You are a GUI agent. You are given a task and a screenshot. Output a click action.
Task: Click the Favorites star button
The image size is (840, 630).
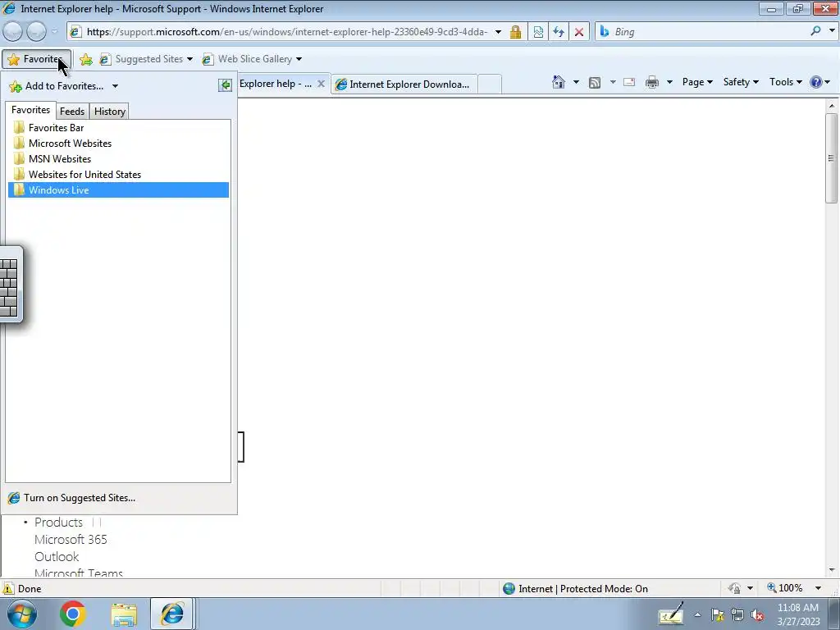coord(36,59)
